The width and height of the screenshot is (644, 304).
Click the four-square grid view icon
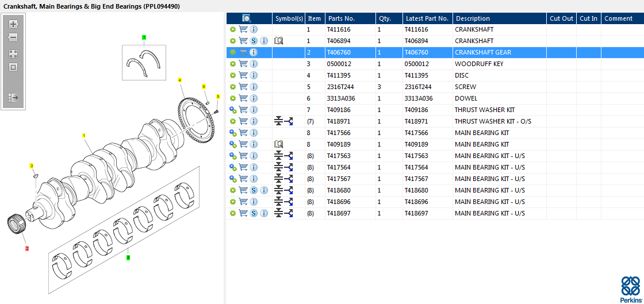(x=13, y=54)
